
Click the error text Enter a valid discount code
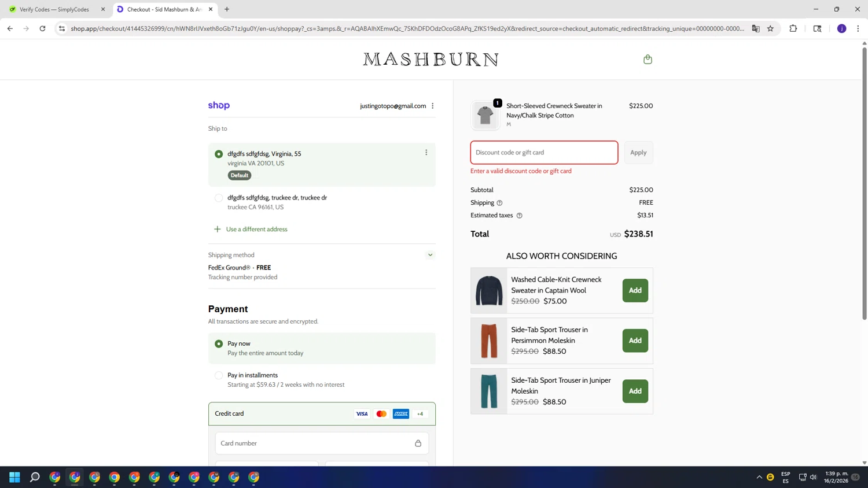tap(521, 171)
